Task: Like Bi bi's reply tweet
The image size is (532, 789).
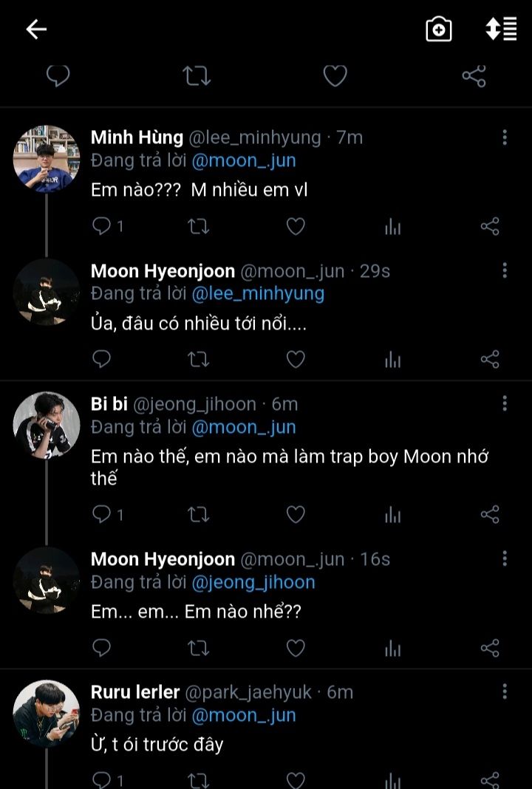Action: coord(296,514)
